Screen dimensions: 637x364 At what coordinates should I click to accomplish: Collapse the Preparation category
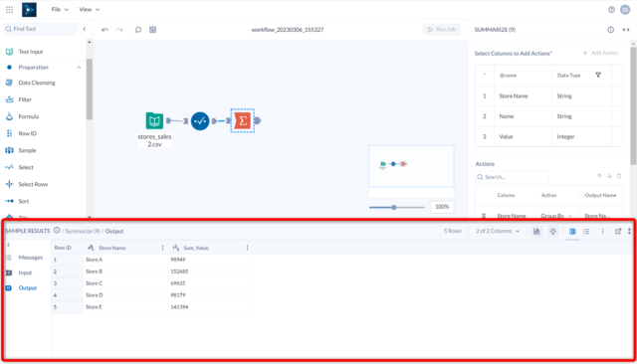click(x=79, y=68)
